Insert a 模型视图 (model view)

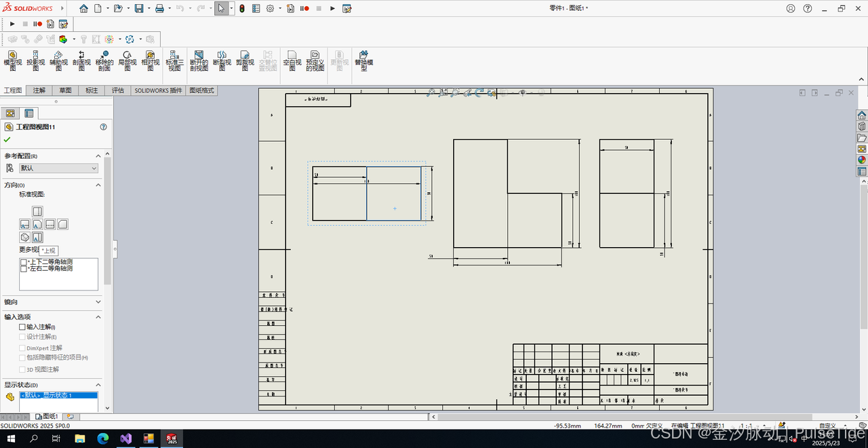coord(13,60)
